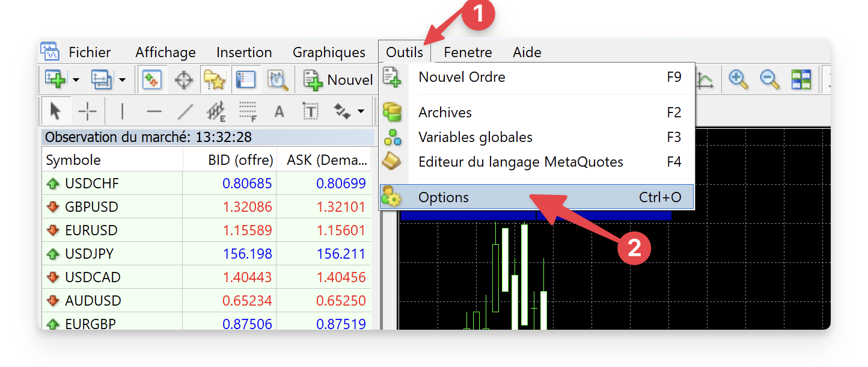Select the Equidistant Channel tool
The width and height of the screenshot is (868, 367).
click(x=216, y=111)
